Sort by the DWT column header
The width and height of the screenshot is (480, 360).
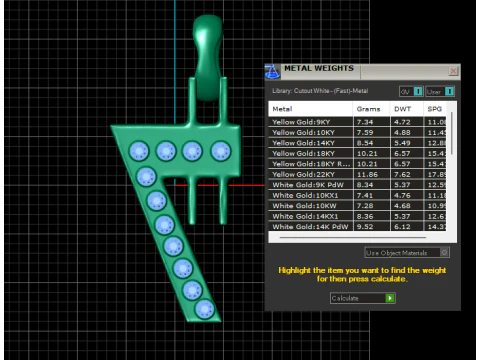pyautogui.click(x=407, y=109)
